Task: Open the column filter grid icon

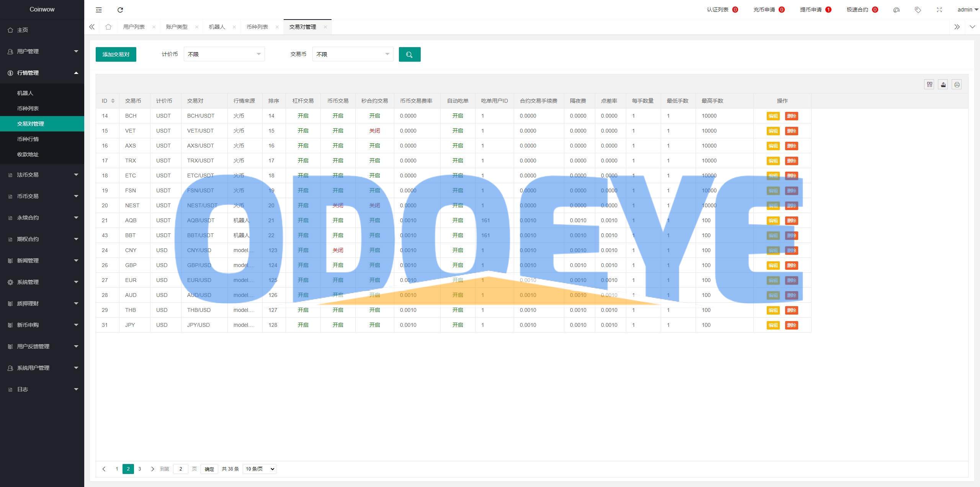Action: (x=929, y=85)
